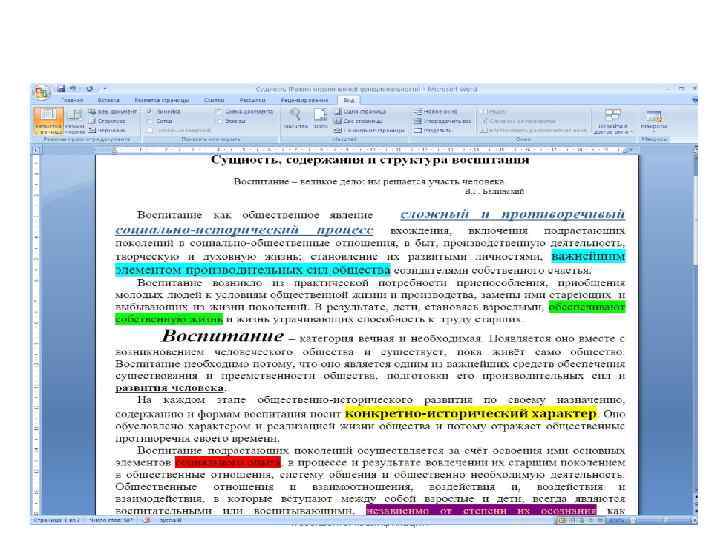Click the zoom percentage in status bar
Viewport: 720px width, 540px height.
[616, 521]
